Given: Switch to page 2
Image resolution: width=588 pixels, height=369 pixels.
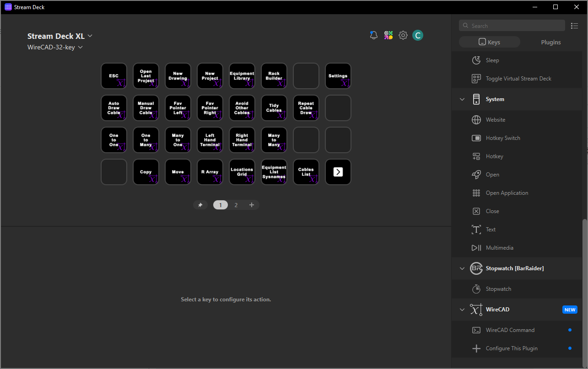Looking at the screenshot, I should 236,205.
